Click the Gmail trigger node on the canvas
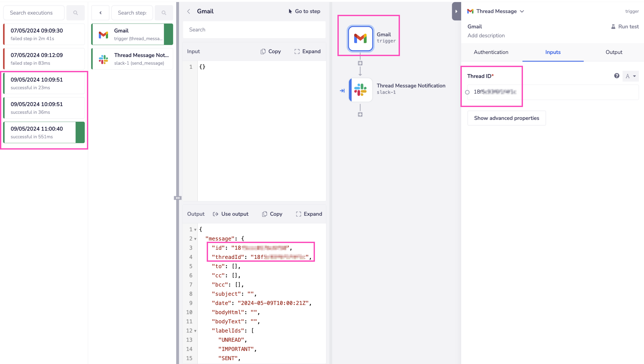Image resolution: width=644 pixels, height=364 pixels. (x=360, y=38)
